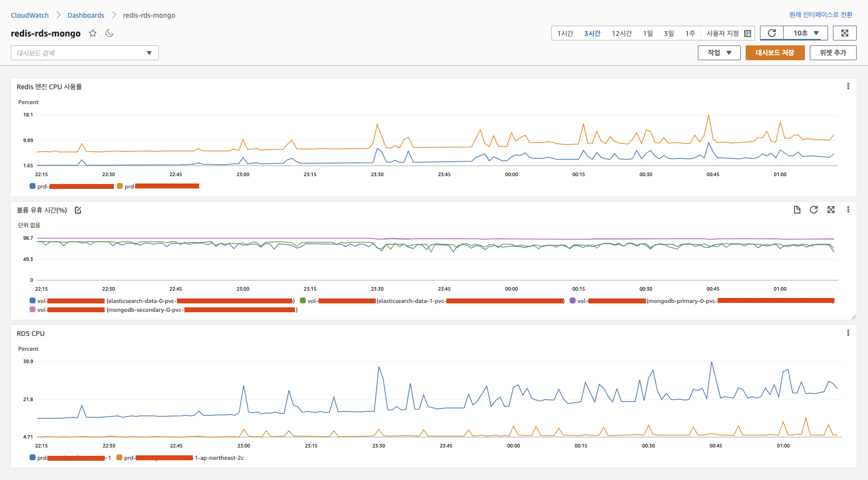Screen dimensions: 868x480
Task: Toggle the orange prd- series in Redis legend
Action: 120,186
